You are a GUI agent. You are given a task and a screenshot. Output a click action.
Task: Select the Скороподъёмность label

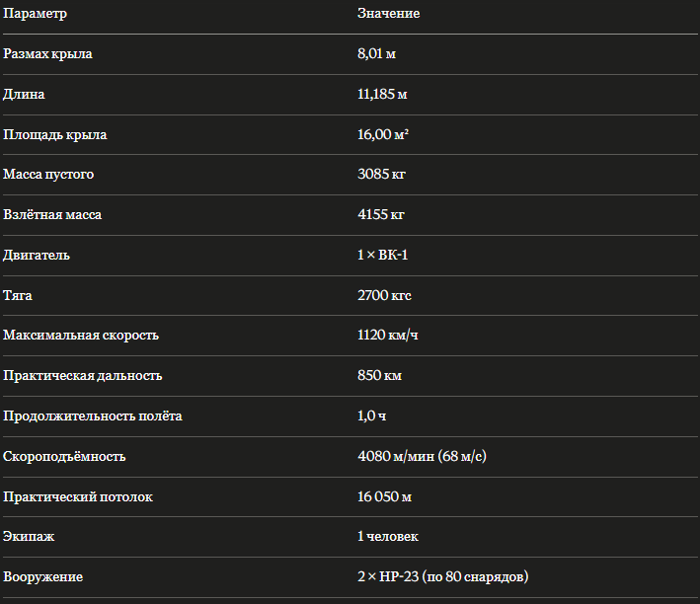tap(64, 457)
